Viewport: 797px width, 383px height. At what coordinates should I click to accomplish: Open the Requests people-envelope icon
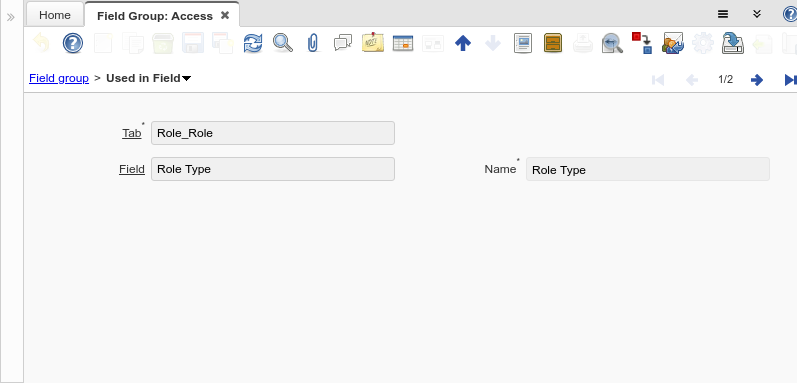[x=673, y=43]
